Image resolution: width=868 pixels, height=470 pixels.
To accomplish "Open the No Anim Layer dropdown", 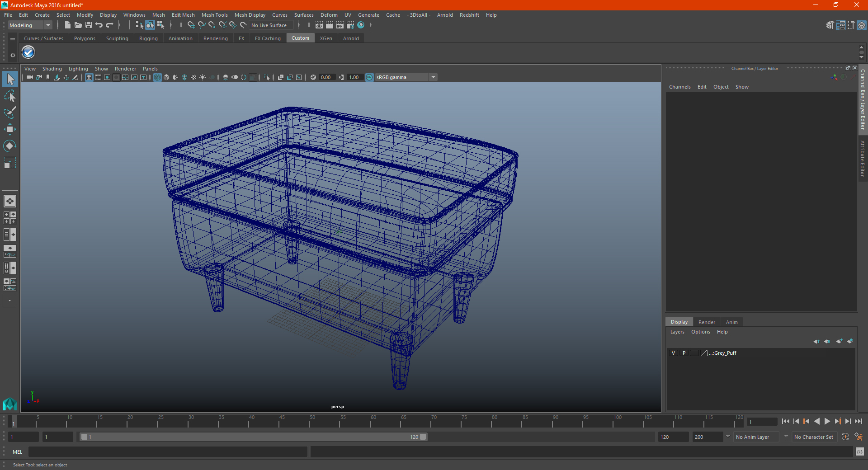I will pos(756,437).
